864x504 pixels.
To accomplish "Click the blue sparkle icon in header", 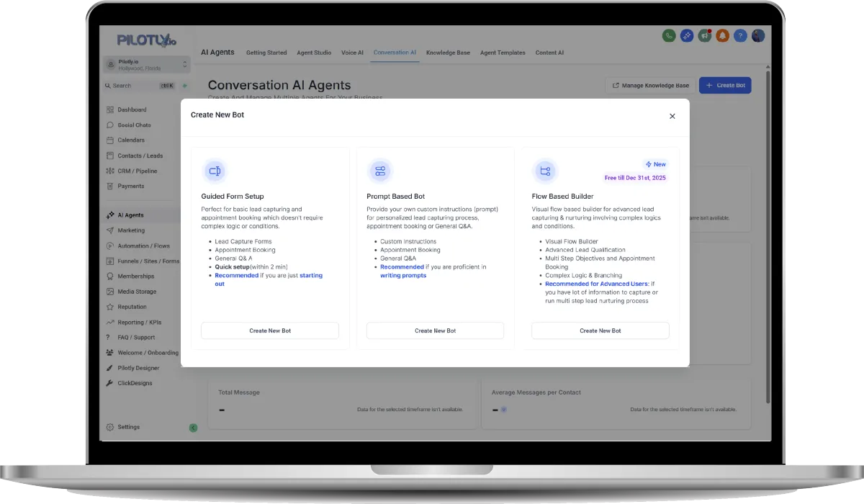I will coord(687,35).
